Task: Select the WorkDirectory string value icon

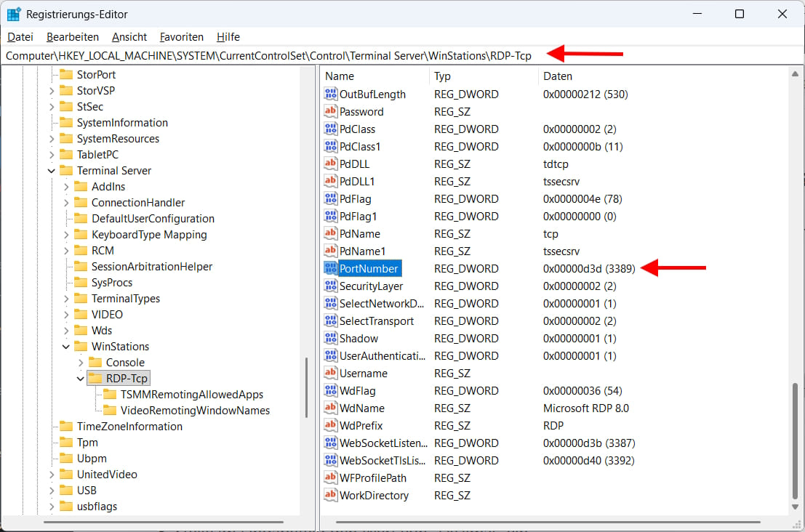Action: tap(331, 495)
